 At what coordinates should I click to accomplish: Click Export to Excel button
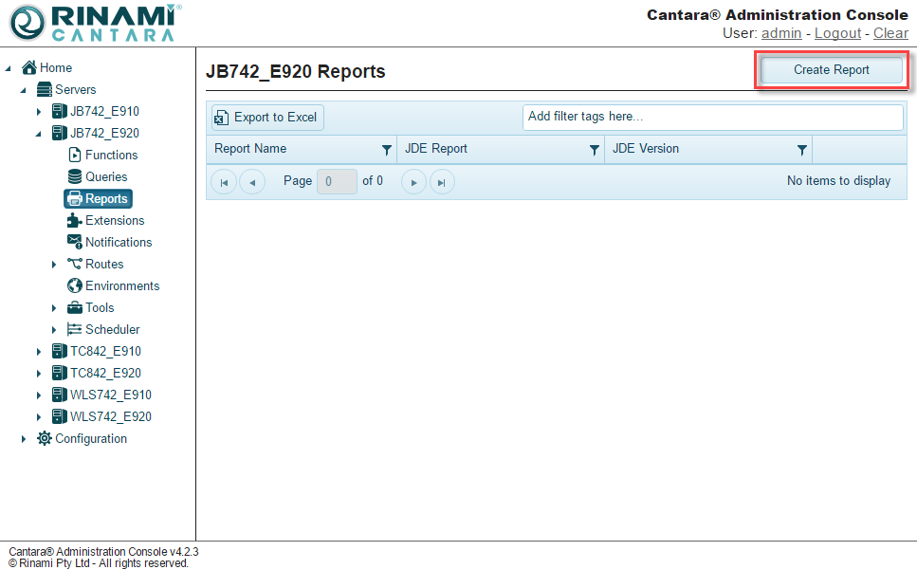point(266,118)
